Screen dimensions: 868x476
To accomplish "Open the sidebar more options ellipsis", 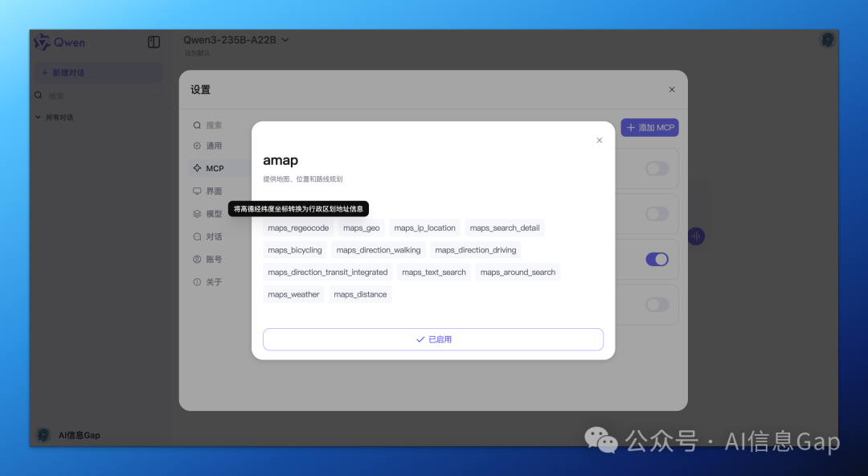I will tap(159, 95).
